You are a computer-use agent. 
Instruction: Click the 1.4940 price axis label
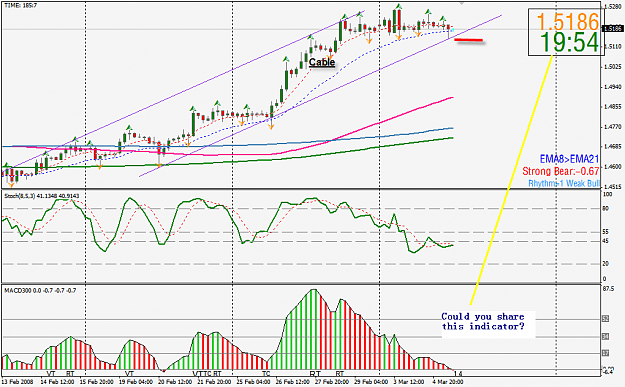613,86
